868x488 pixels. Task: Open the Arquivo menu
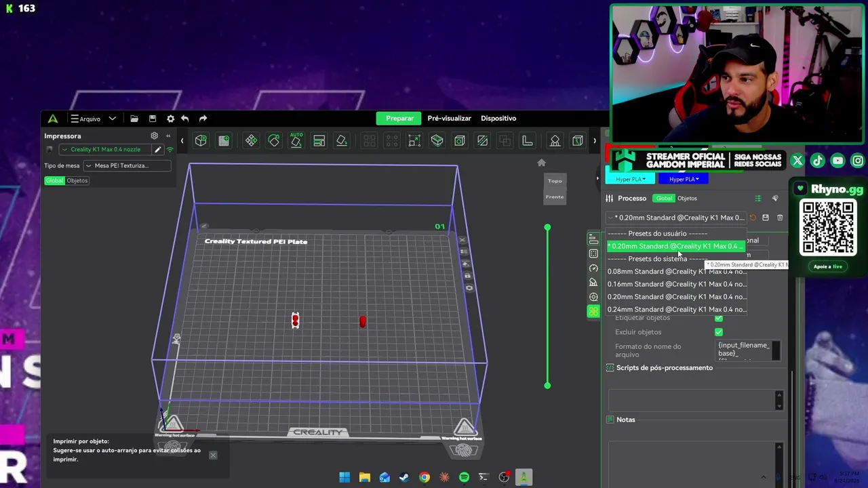tap(85, 119)
